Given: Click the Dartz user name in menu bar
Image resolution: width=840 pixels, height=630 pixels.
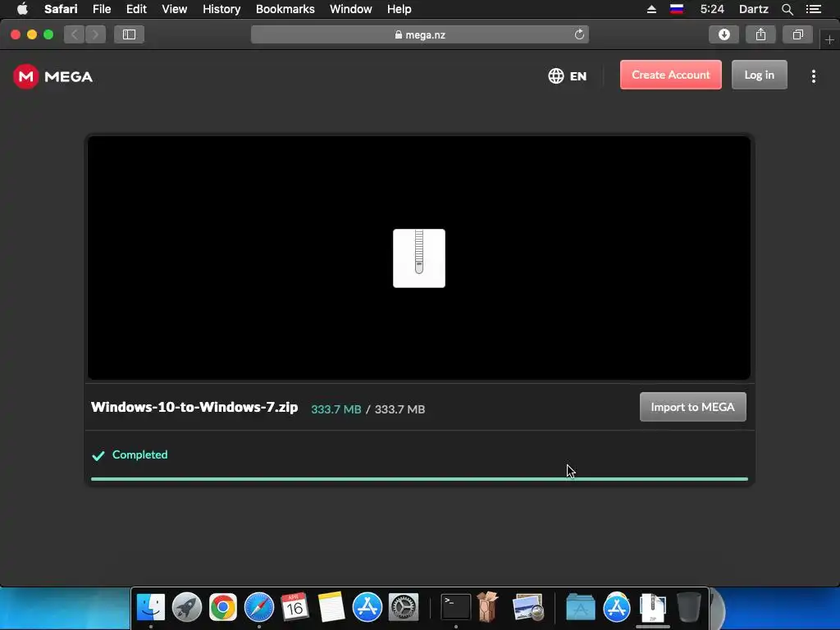Looking at the screenshot, I should click(754, 9).
